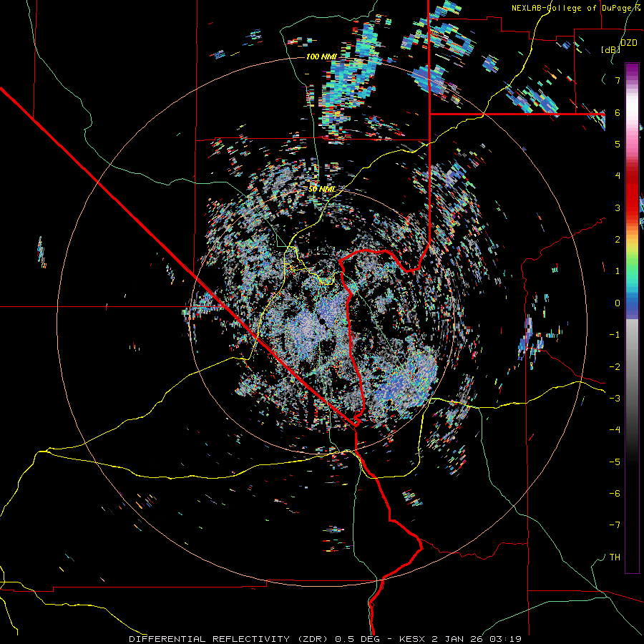The height and width of the screenshot is (644, 644).
Task: Click the -4 value on the scale
Action: (615, 430)
